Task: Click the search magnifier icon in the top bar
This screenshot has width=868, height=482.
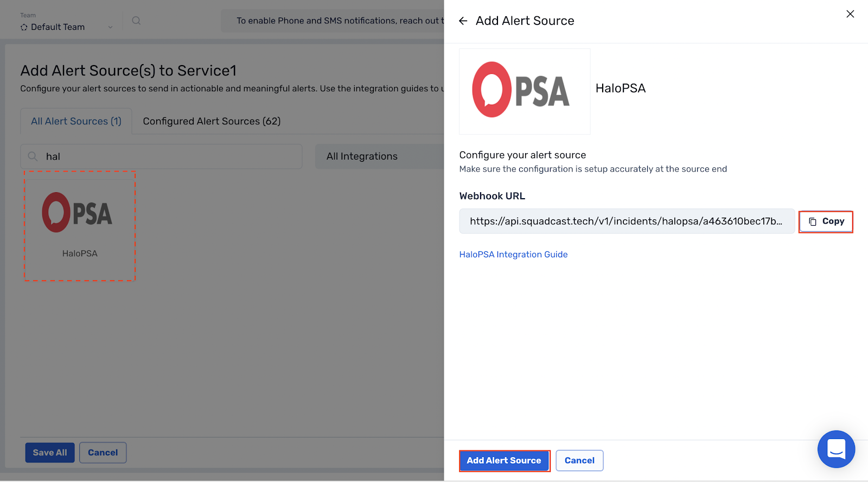Action: click(x=136, y=20)
